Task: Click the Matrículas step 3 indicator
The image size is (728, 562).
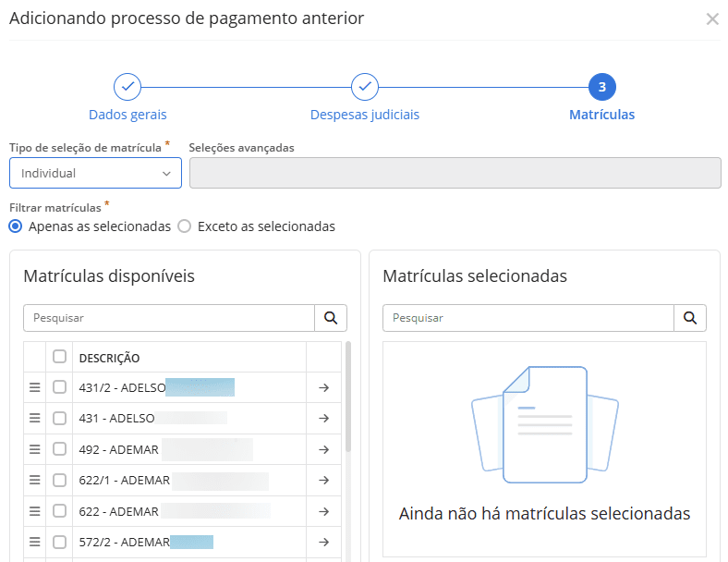Action: [x=601, y=88]
